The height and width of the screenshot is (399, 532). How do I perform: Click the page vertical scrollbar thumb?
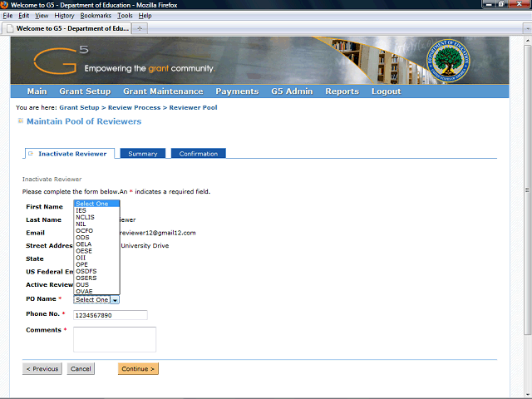[x=527, y=190]
